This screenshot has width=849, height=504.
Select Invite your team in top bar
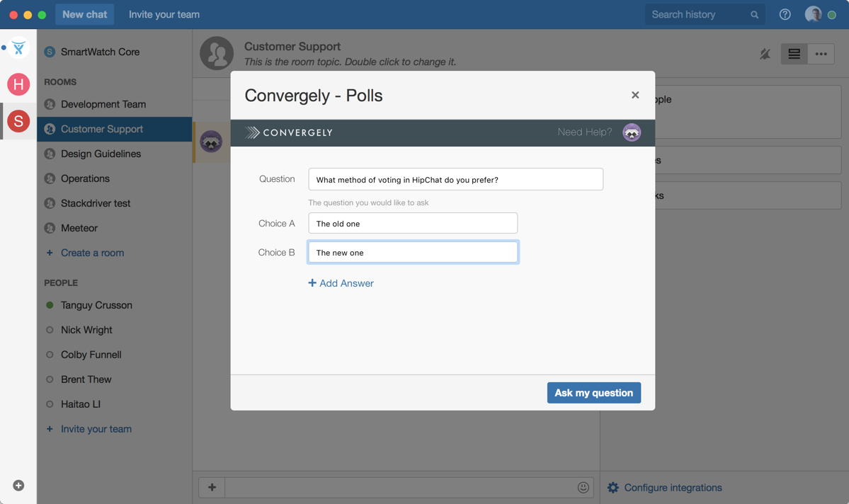[164, 14]
